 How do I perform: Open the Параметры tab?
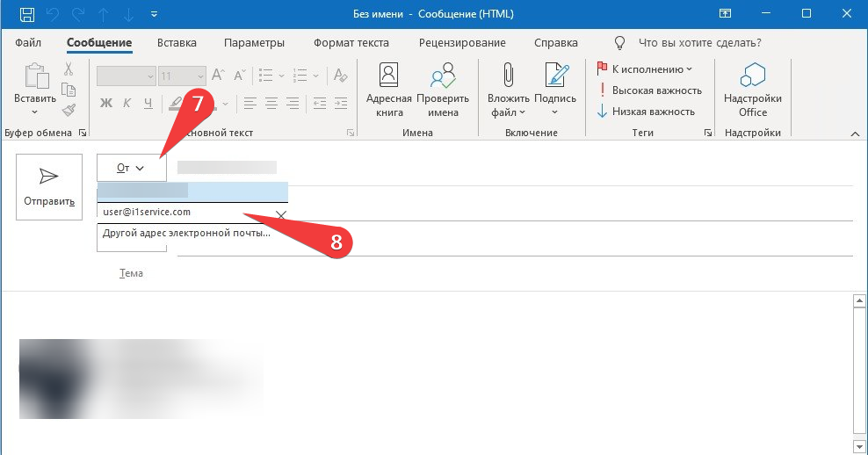tap(254, 43)
